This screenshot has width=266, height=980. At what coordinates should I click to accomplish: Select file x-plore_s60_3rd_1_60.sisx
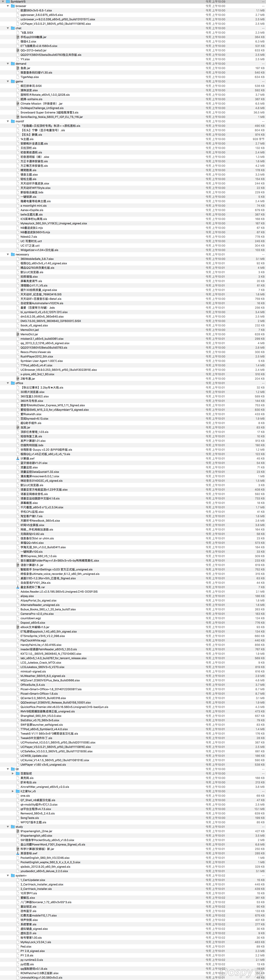(37, 374)
